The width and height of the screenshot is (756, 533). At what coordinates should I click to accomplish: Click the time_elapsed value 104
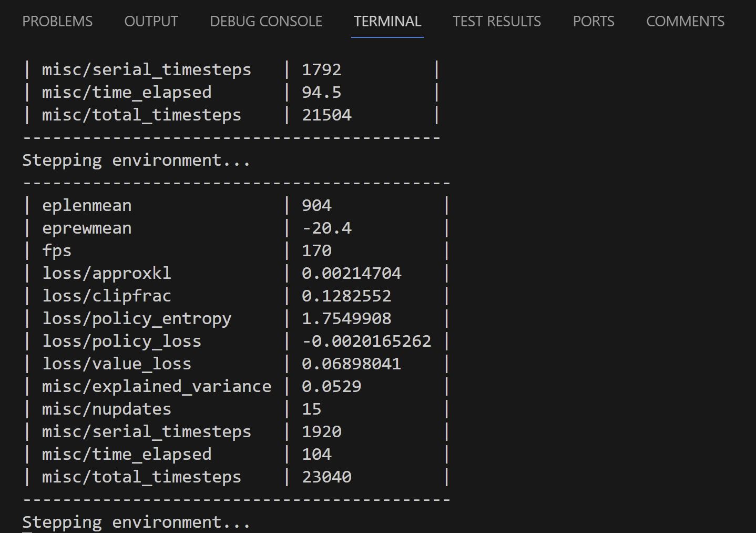click(316, 454)
